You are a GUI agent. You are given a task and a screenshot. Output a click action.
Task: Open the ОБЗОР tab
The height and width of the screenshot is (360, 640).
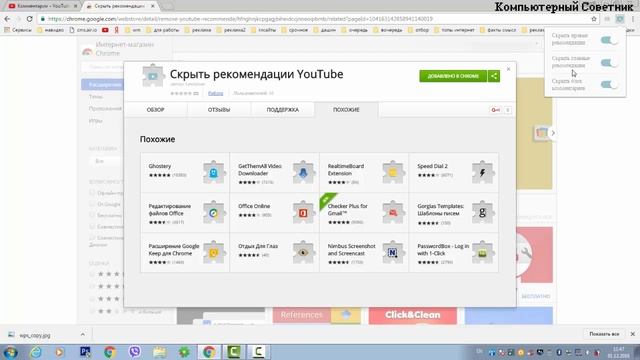click(156, 110)
